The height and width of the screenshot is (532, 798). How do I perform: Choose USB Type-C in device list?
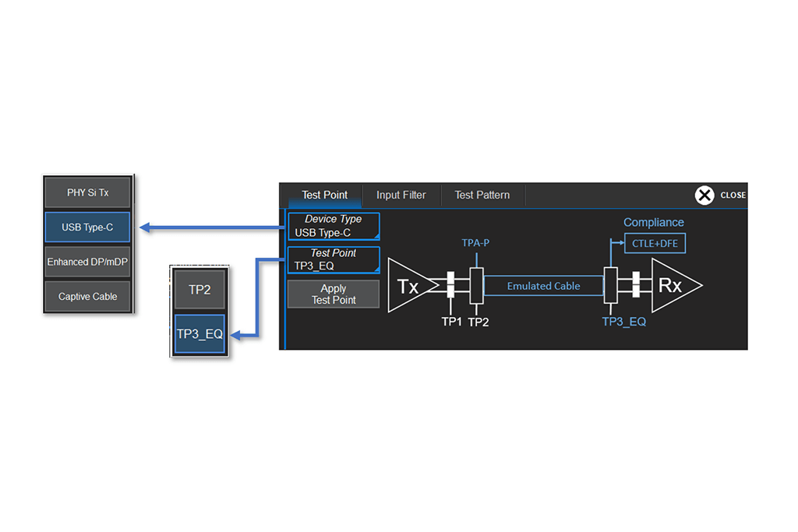[x=87, y=227]
